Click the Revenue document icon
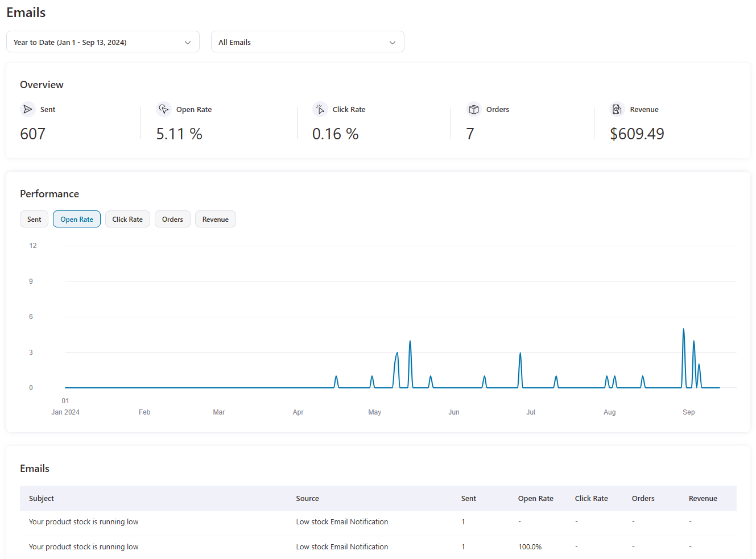Image resolution: width=756 pixels, height=559 pixels. click(617, 109)
